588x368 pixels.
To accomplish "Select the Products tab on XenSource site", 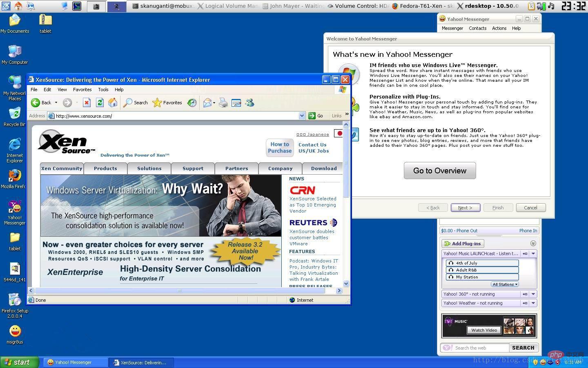I will point(105,168).
